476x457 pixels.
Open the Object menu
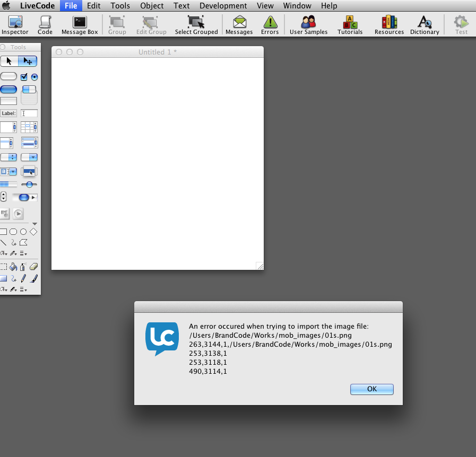(152, 5)
